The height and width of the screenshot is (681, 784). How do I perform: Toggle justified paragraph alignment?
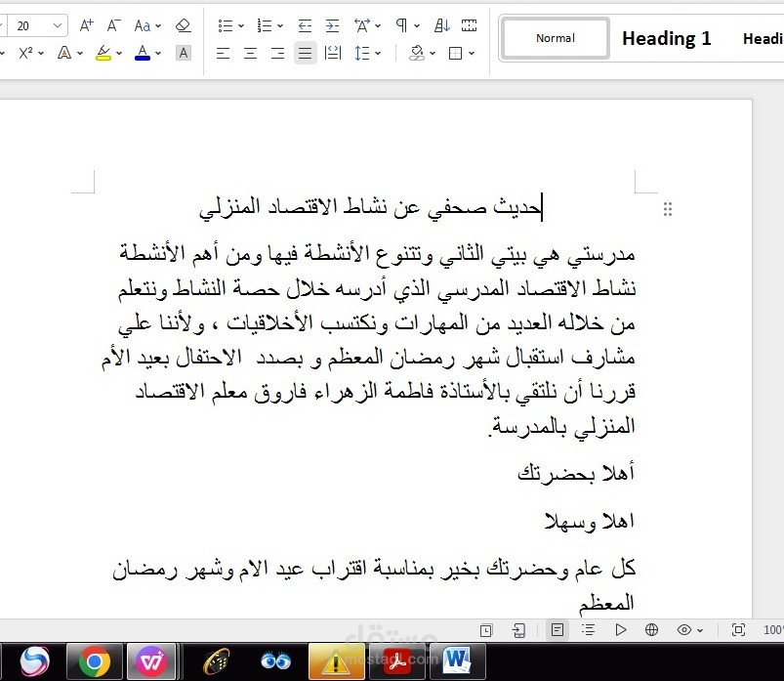click(x=305, y=53)
